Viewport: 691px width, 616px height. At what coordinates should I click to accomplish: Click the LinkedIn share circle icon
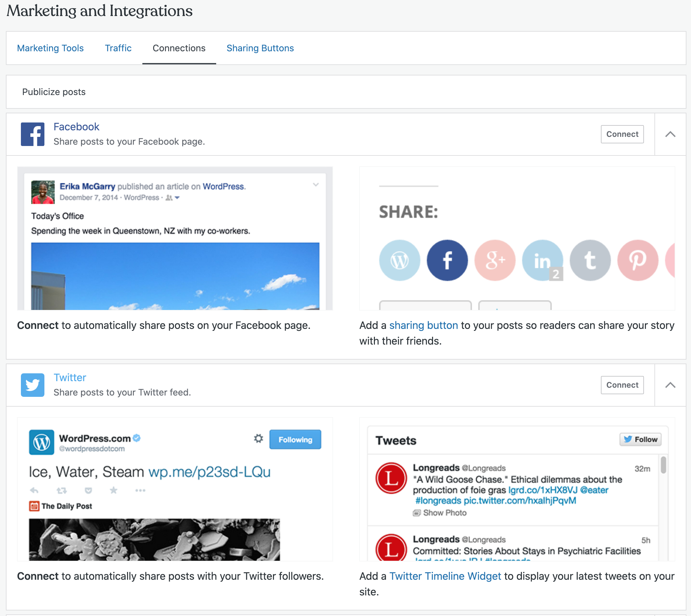click(543, 260)
